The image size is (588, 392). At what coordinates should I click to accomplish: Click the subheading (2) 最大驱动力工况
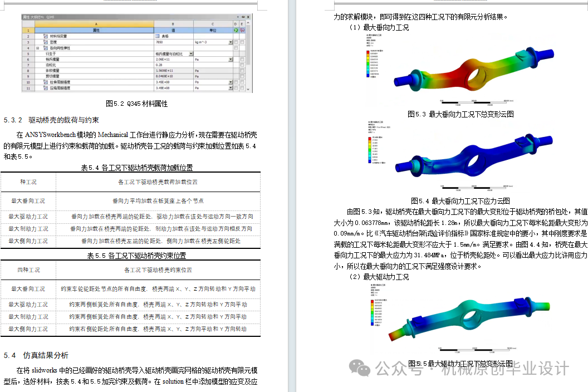click(x=379, y=277)
